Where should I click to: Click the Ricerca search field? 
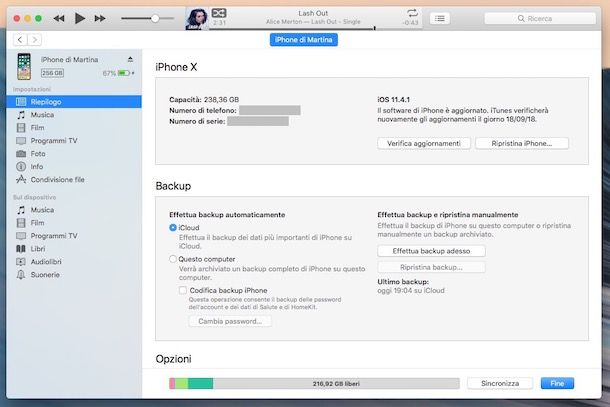point(540,18)
